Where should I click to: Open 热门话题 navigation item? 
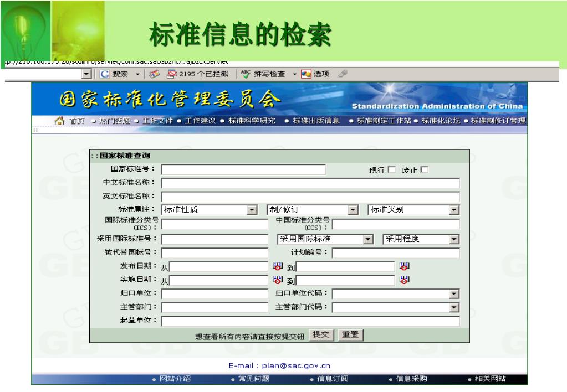[115, 121]
